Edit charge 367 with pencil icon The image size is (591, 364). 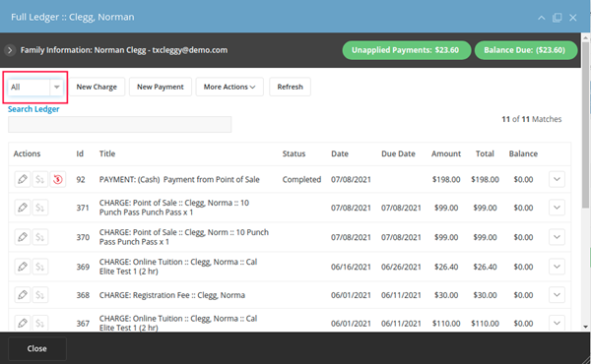(x=23, y=323)
